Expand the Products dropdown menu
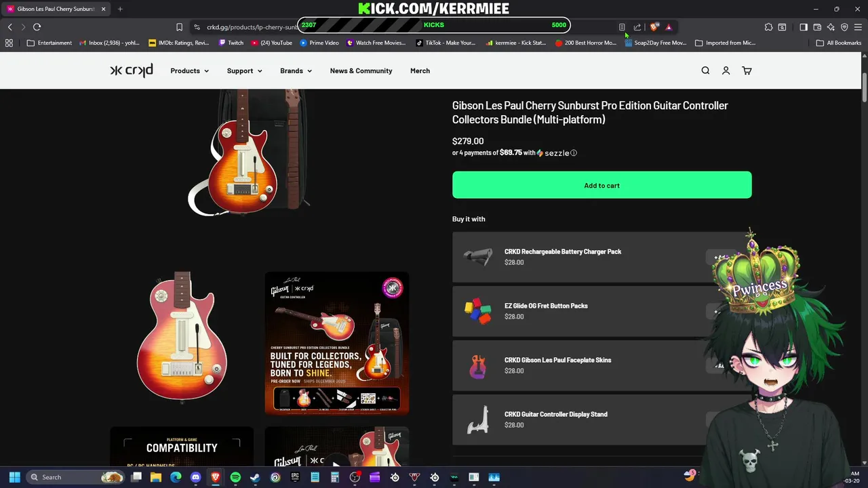 (189, 70)
